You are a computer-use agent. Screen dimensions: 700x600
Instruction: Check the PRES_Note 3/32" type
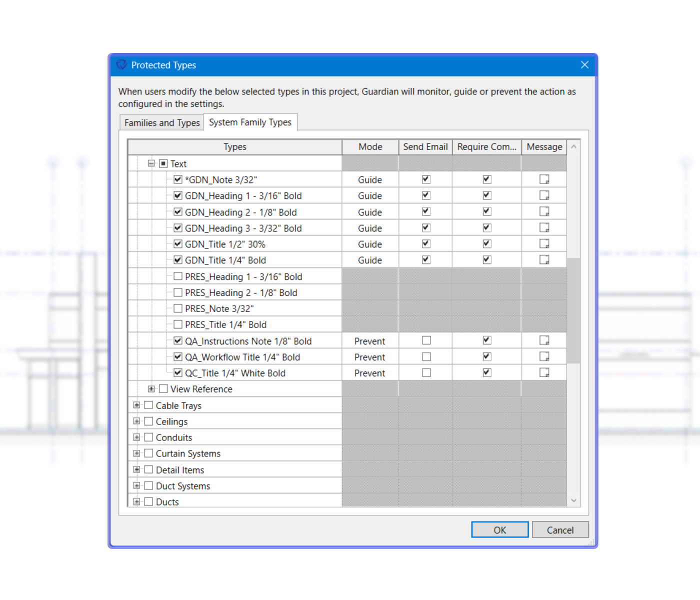[x=178, y=308]
